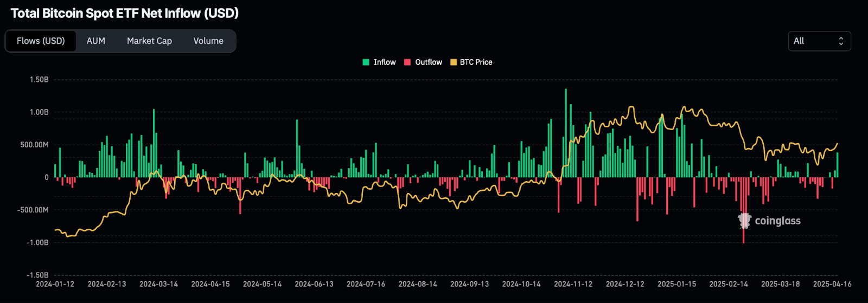Click the up-down chevron in the All selector
The width and height of the screenshot is (868, 303).
(841, 41)
